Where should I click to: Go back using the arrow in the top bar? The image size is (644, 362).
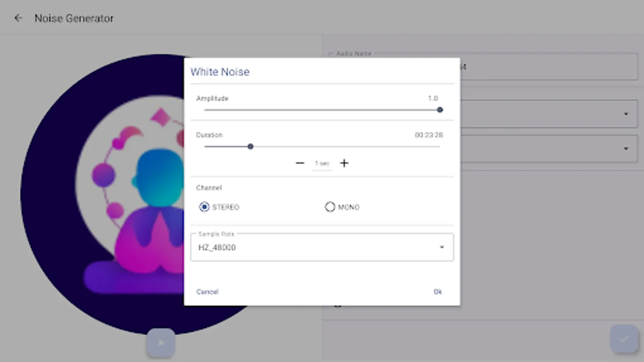19,18
